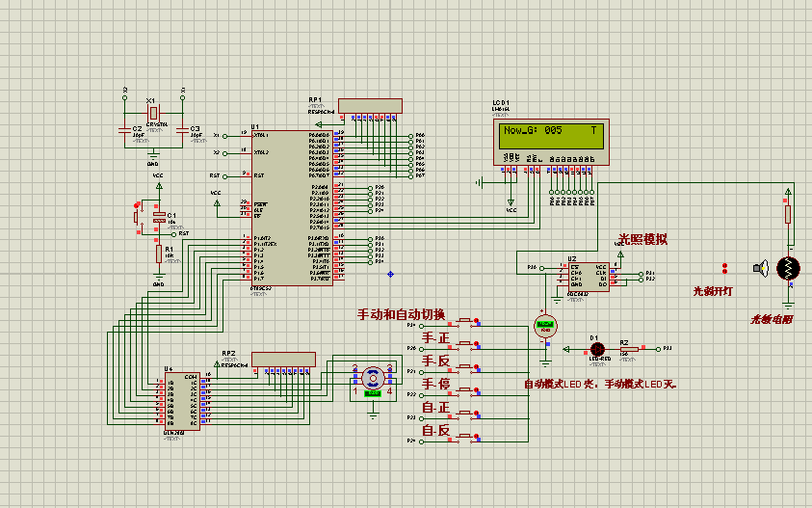Toggle the 手-停 push button switch
Screen dimensions: 812x508
pyautogui.click(x=464, y=392)
